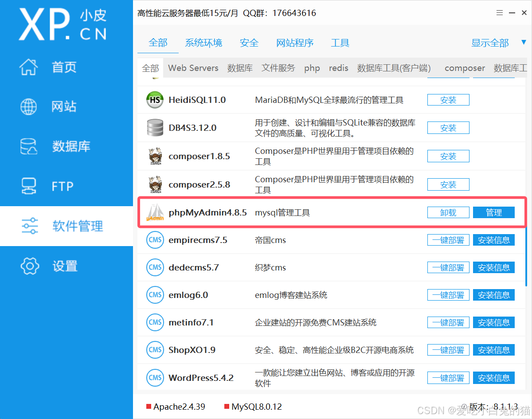
Task: Install HeidiSQL11.0 with its 安装 button
Action: (x=448, y=100)
